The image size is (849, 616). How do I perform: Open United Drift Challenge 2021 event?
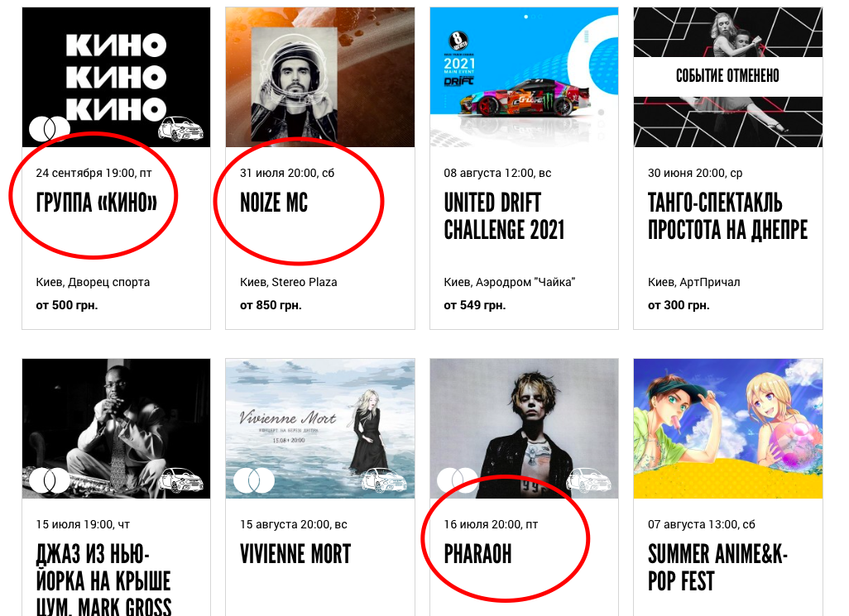coord(504,217)
